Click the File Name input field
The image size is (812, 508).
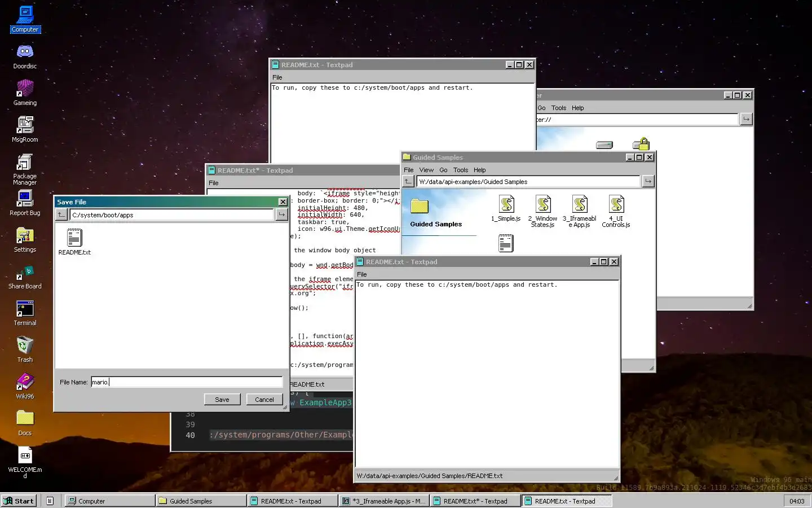click(x=187, y=382)
